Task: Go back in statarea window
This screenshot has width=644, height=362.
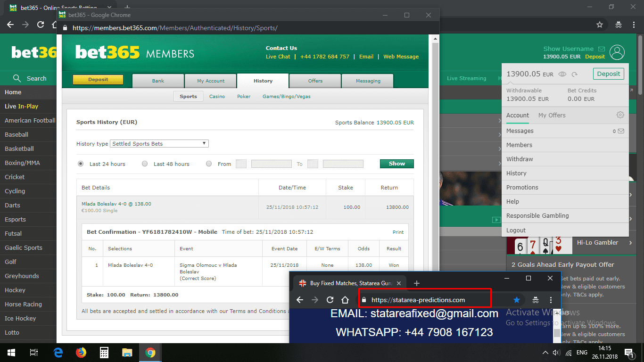Action: [x=300, y=300]
